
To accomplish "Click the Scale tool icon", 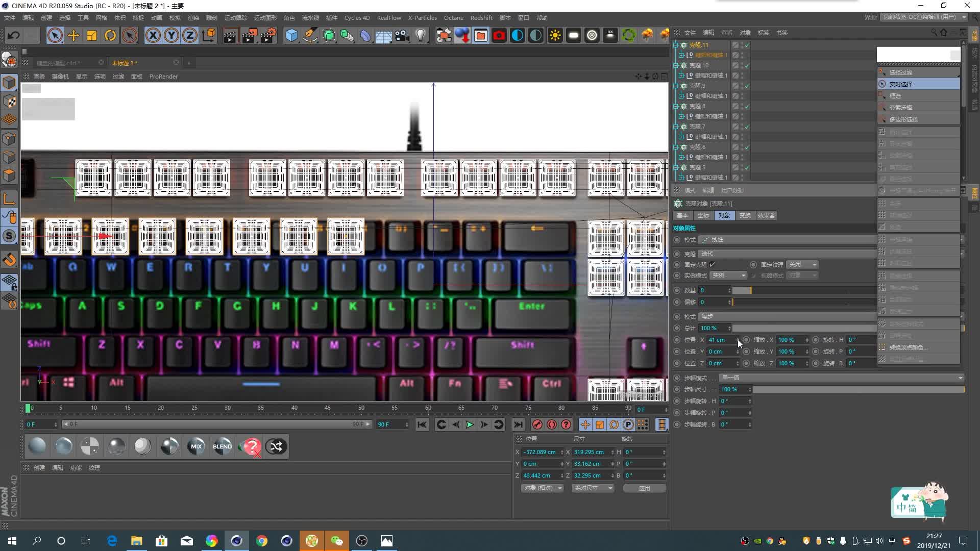I will tap(92, 35).
